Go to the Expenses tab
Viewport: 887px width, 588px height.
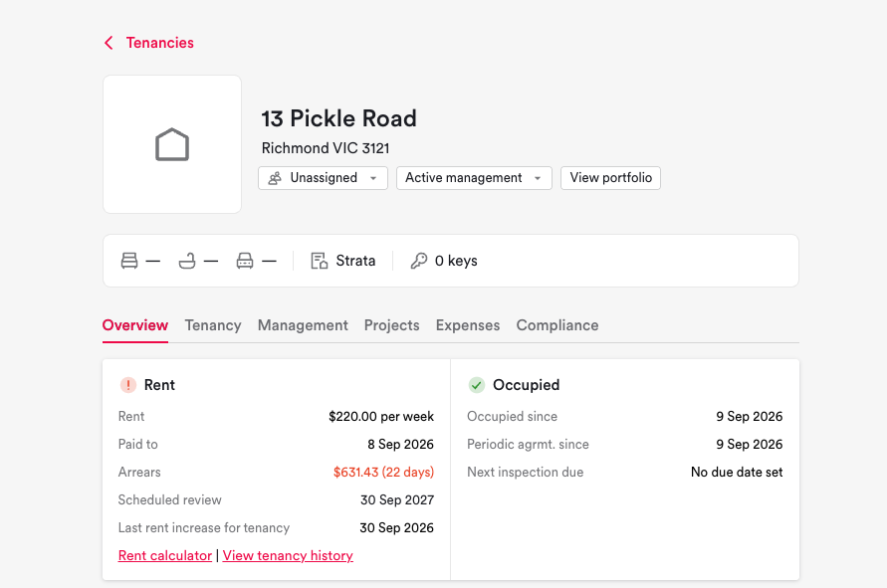(x=468, y=325)
